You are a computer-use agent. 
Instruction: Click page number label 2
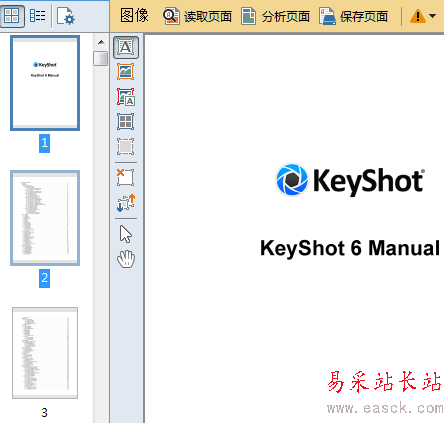[45, 278]
